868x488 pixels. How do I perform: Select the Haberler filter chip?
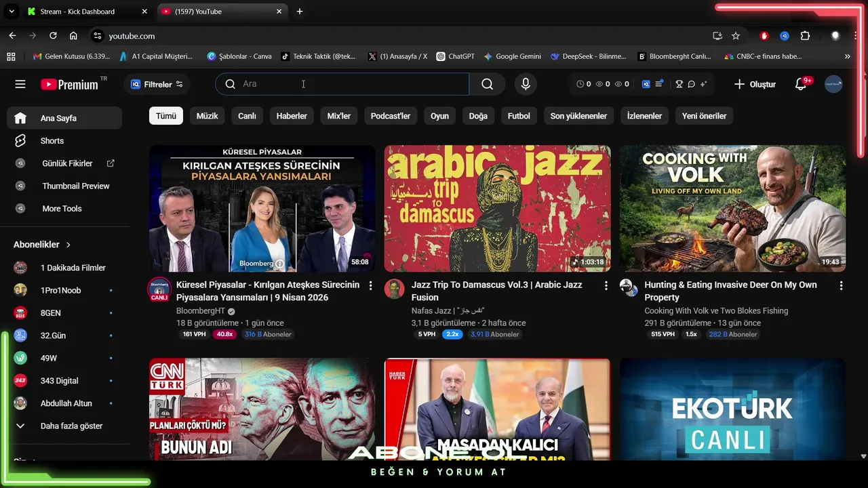pyautogui.click(x=292, y=116)
